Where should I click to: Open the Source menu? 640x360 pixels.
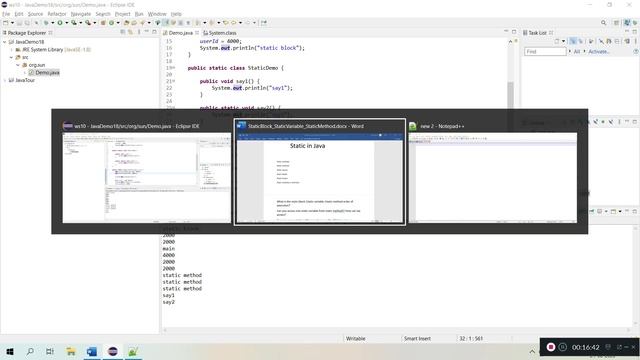tap(35, 14)
